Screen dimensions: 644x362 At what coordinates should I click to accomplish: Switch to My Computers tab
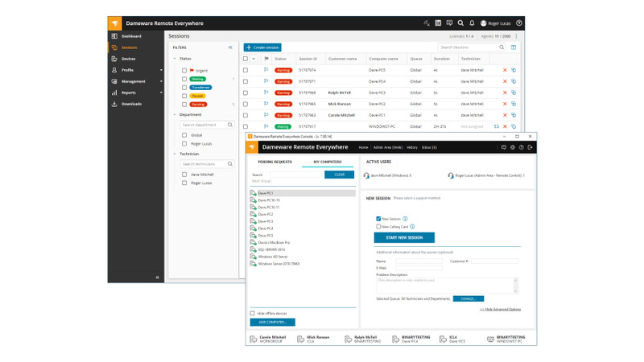point(328,162)
